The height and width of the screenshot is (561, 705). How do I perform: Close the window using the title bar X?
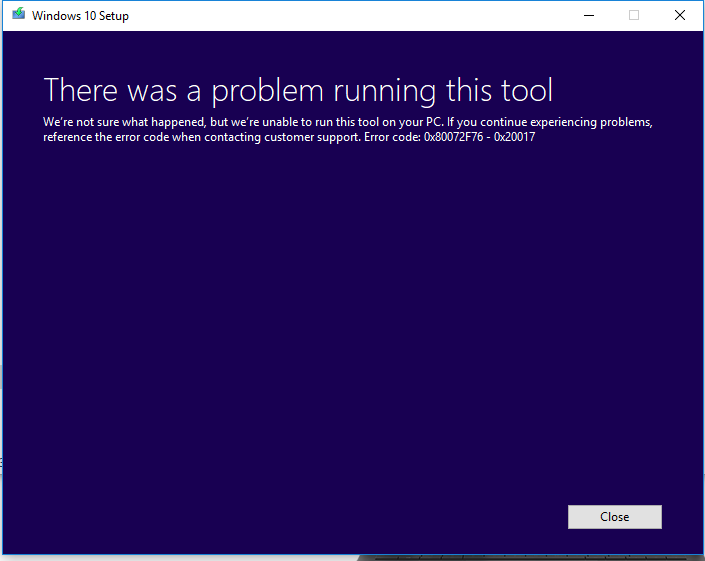[x=680, y=15]
